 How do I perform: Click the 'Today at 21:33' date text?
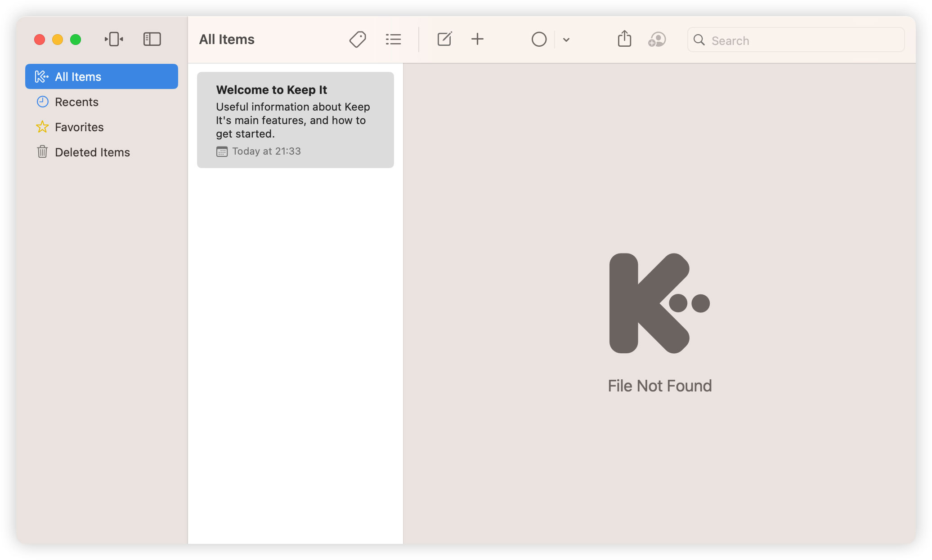click(266, 151)
